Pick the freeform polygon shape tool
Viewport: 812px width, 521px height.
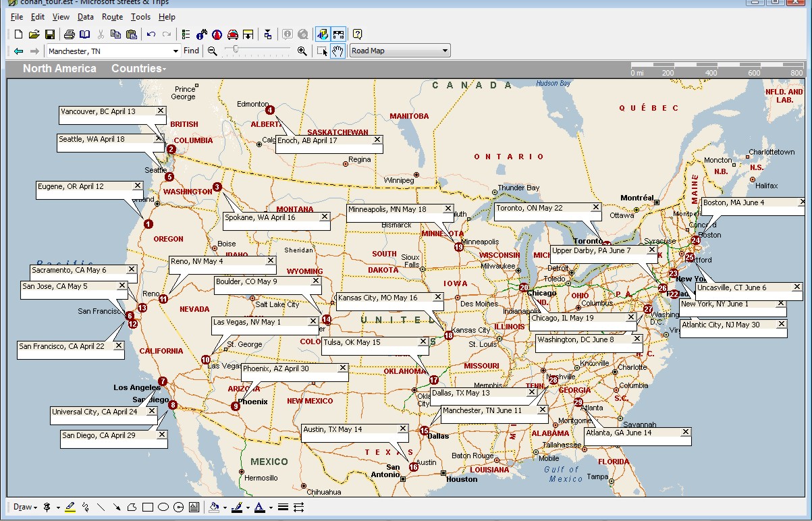(x=132, y=507)
